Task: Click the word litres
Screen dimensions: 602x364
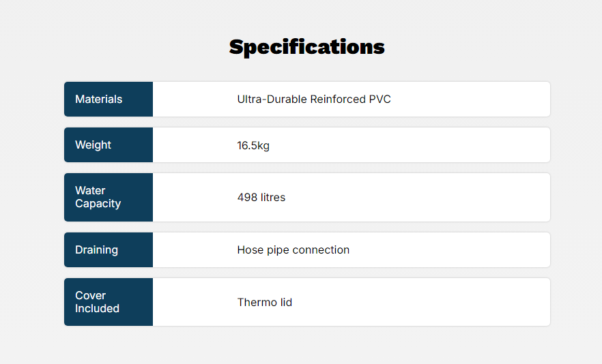Action: [273, 198]
